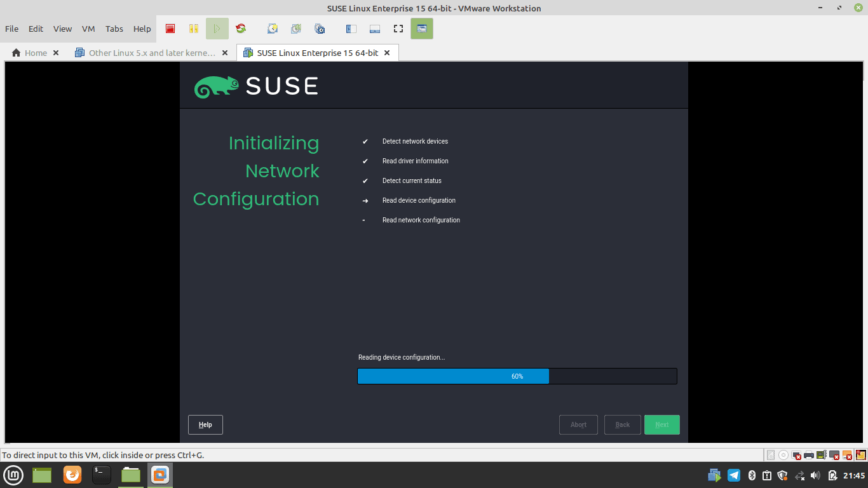
Task: Click the Abort button
Action: 578,424
